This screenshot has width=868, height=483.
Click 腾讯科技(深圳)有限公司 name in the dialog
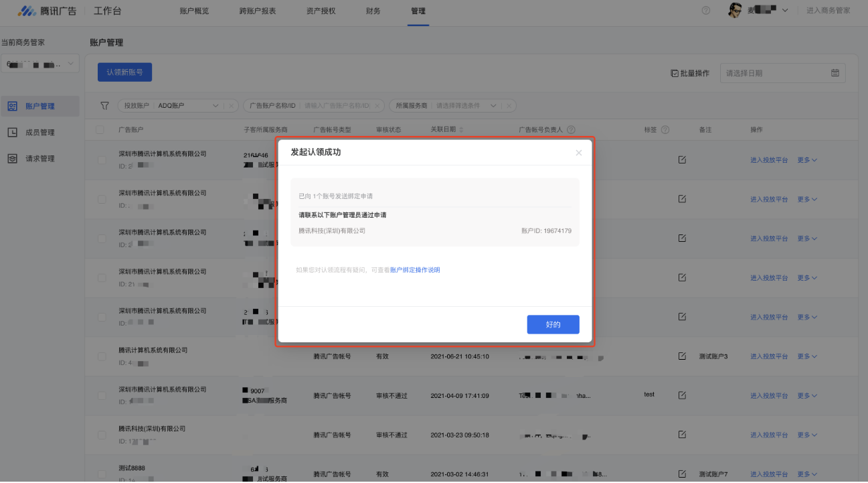332,230
